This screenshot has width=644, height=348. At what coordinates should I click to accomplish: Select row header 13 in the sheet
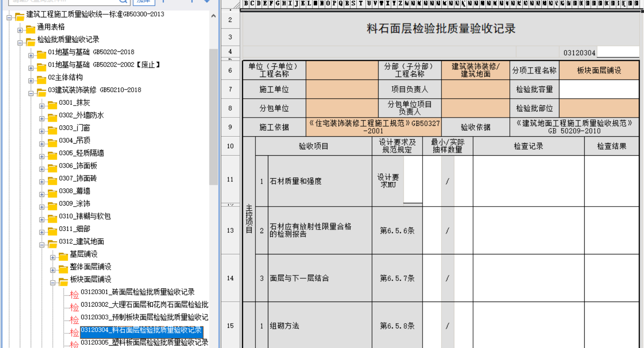[230, 230]
